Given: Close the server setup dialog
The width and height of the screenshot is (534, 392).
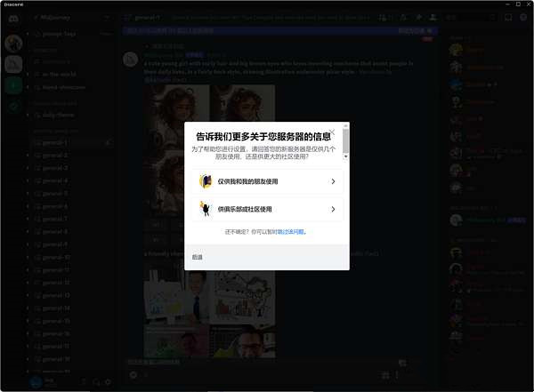Looking at the screenshot, I should [x=332, y=132].
